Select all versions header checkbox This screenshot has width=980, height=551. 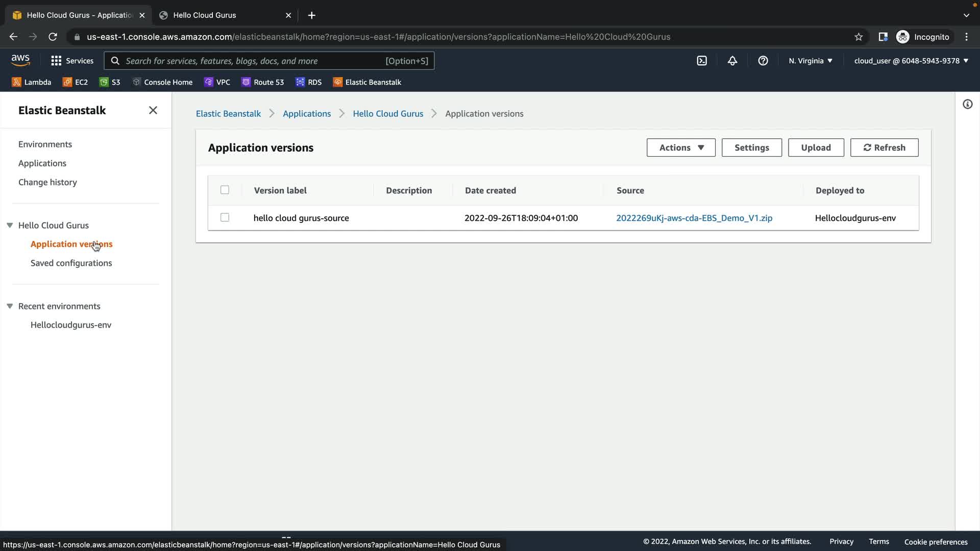[225, 190]
